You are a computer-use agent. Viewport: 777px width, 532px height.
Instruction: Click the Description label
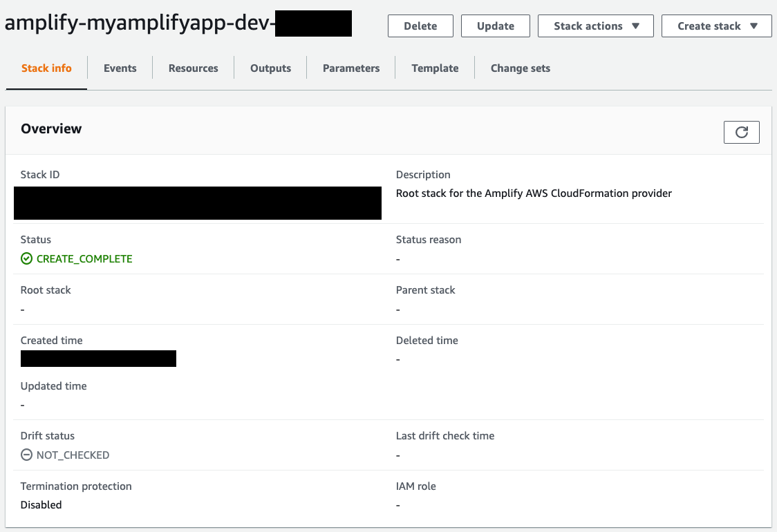(423, 175)
